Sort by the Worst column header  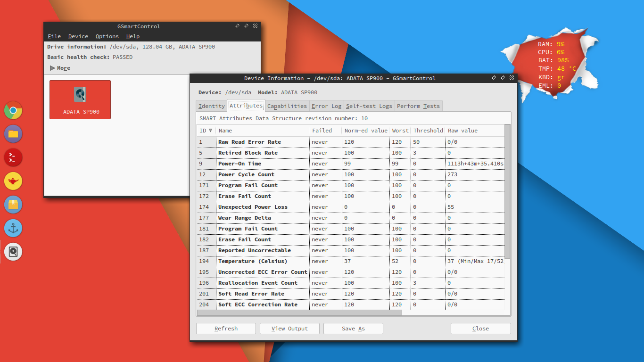(x=400, y=131)
